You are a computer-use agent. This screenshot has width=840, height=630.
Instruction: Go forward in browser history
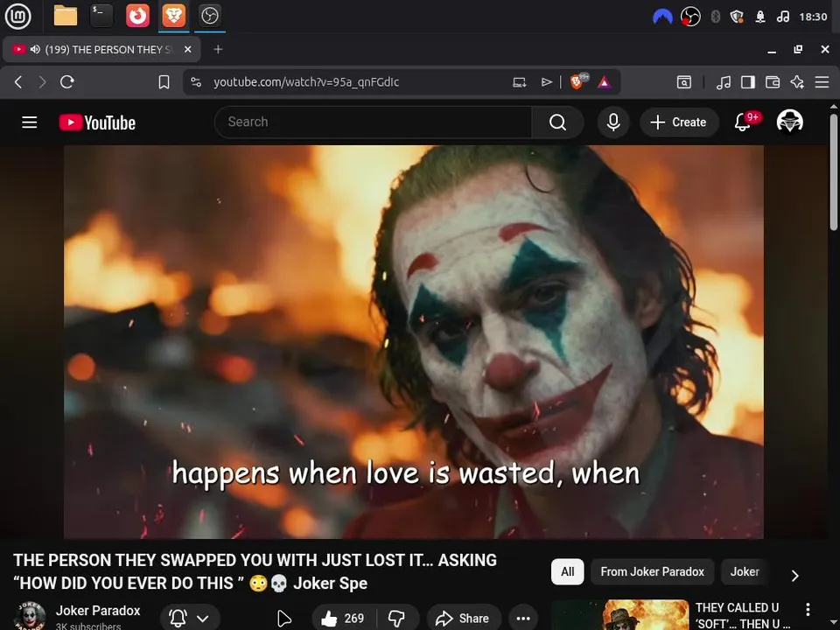tap(42, 82)
